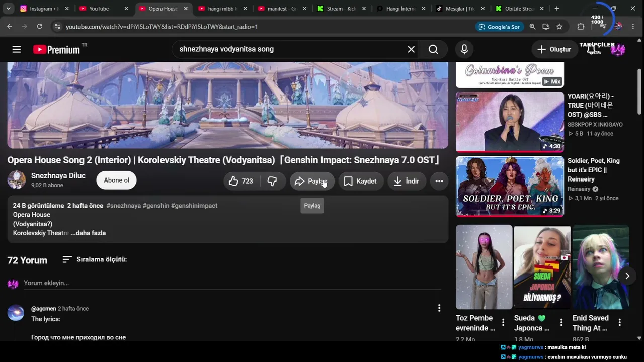Open Soldier, Poet, King video title

[x=594, y=170]
